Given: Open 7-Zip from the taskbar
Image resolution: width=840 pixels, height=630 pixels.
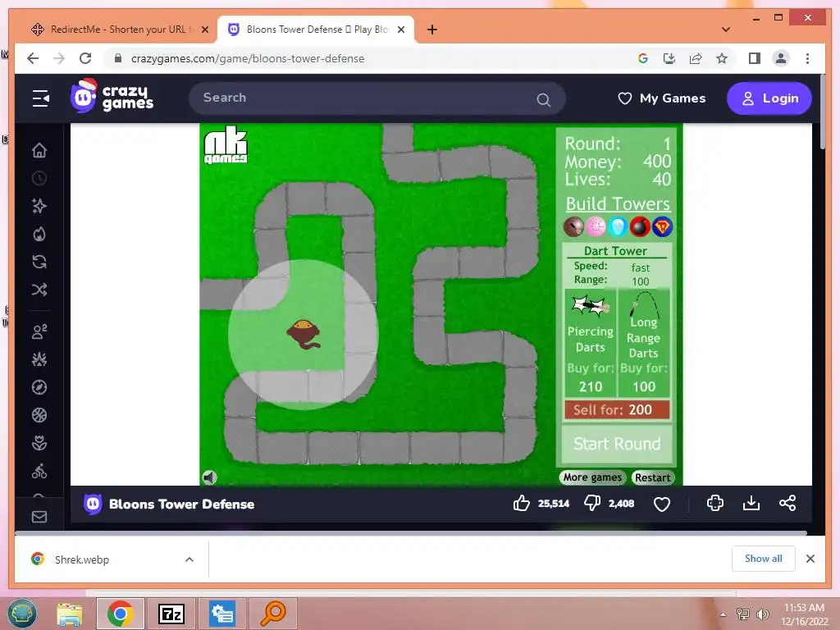Looking at the screenshot, I should (171, 614).
